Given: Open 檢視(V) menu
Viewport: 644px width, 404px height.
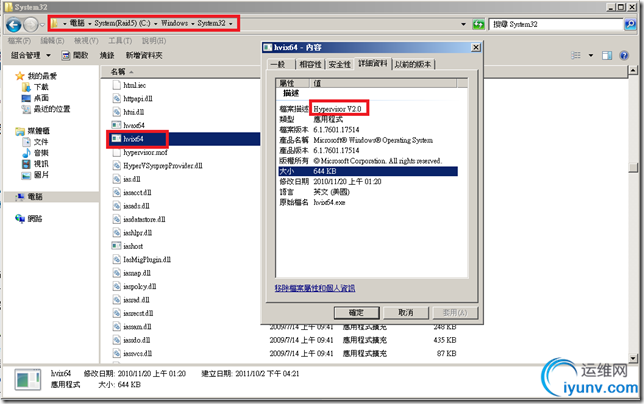Looking at the screenshot, I should [86, 41].
